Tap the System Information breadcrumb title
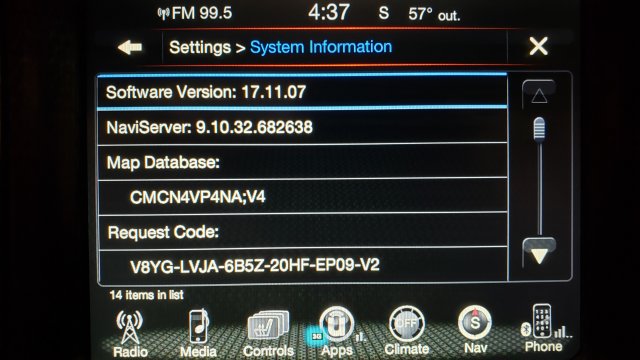The height and width of the screenshot is (360, 640). point(321,47)
